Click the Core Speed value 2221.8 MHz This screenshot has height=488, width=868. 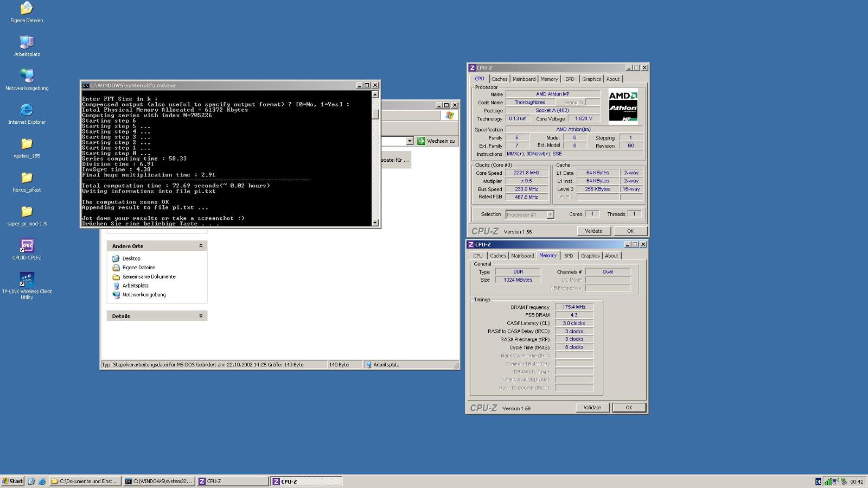point(526,173)
